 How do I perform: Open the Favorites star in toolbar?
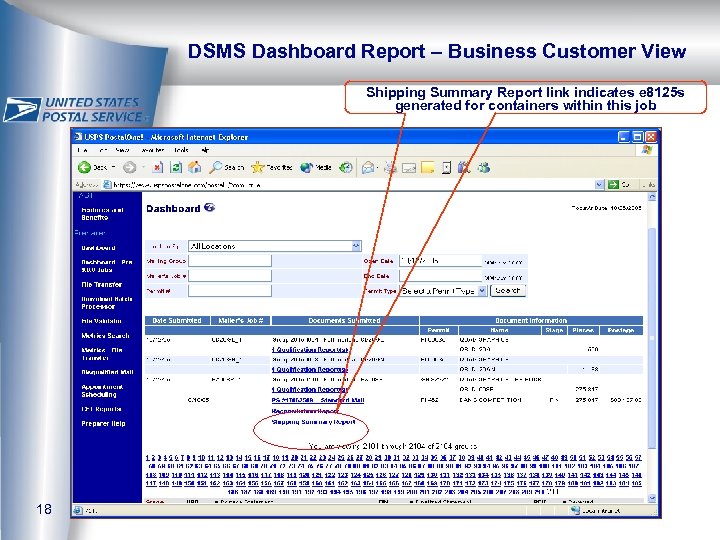click(272, 168)
